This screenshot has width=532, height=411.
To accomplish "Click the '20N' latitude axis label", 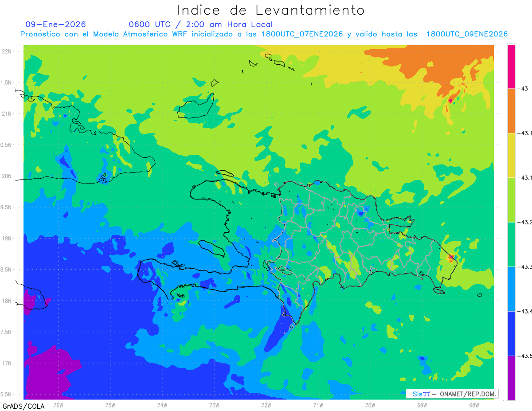I will pyautogui.click(x=7, y=176).
